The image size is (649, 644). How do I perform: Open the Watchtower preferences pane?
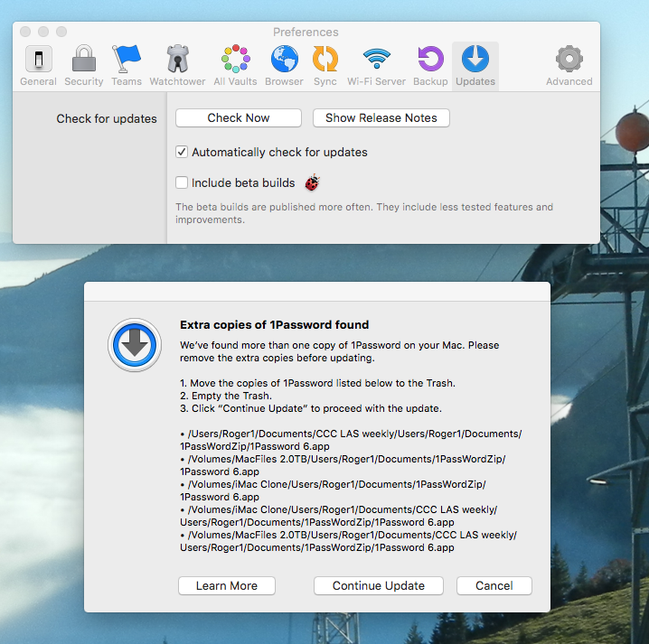coord(177,66)
